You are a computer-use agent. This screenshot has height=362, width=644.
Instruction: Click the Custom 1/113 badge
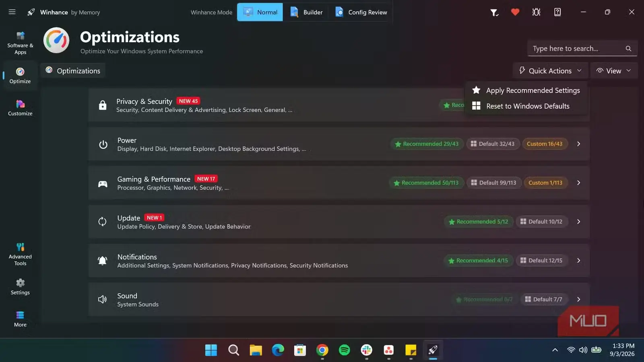point(545,183)
